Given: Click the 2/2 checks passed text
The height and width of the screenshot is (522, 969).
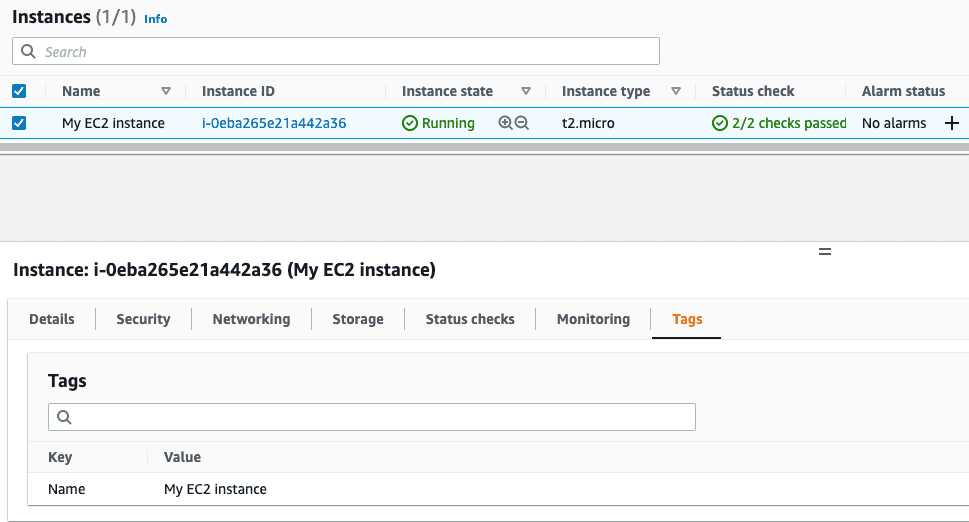Looking at the screenshot, I should tap(789, 123).
